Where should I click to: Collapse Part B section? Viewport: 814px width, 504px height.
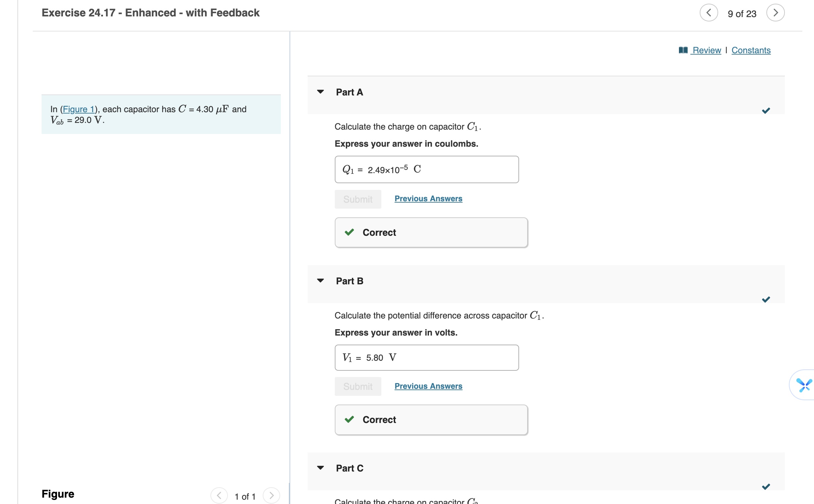pyautogui.click(x=321, y=281)
